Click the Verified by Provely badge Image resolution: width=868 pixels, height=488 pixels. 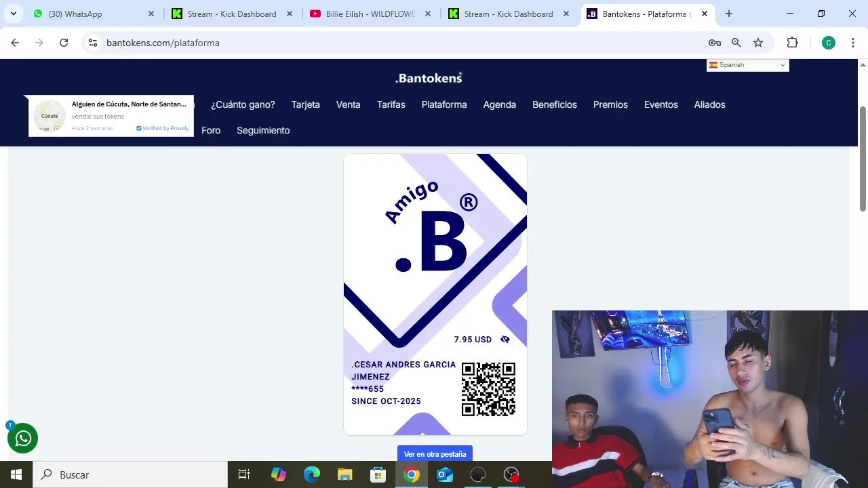click(163, 128)
